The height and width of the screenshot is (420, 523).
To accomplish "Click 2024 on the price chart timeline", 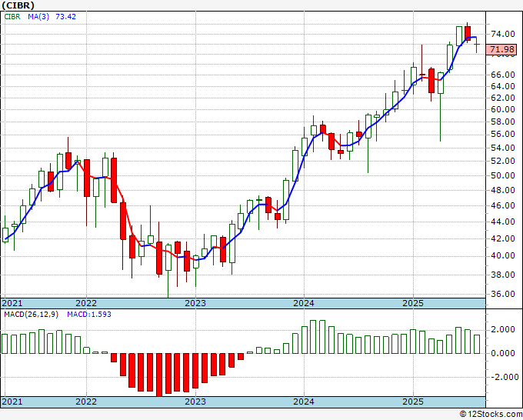I will [304, 303].
